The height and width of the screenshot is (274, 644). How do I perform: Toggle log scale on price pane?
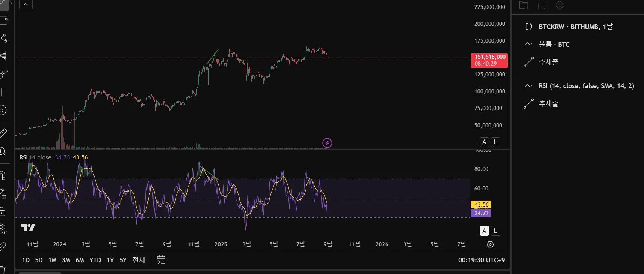(495, 142)
